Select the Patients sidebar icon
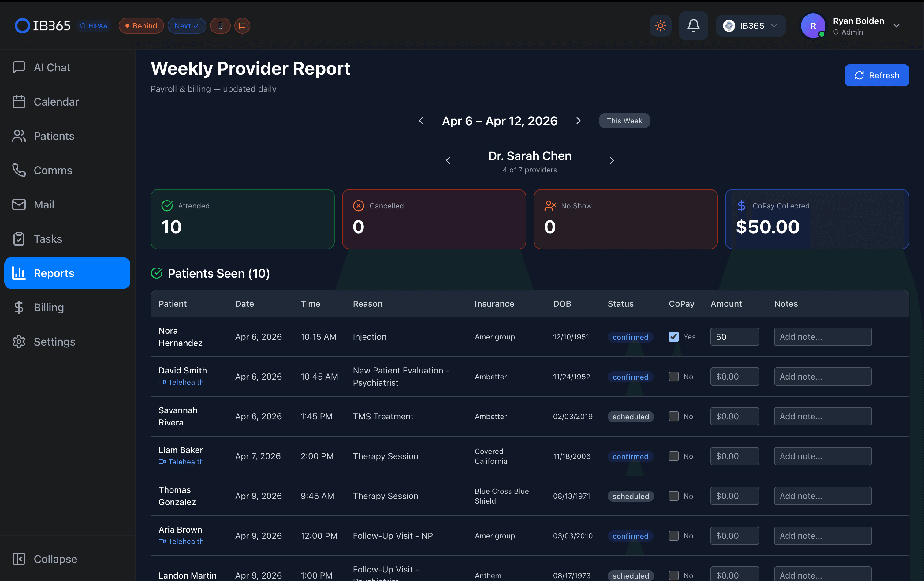The image size is (924, 581). pyautogui.click(x=19, y=136)
